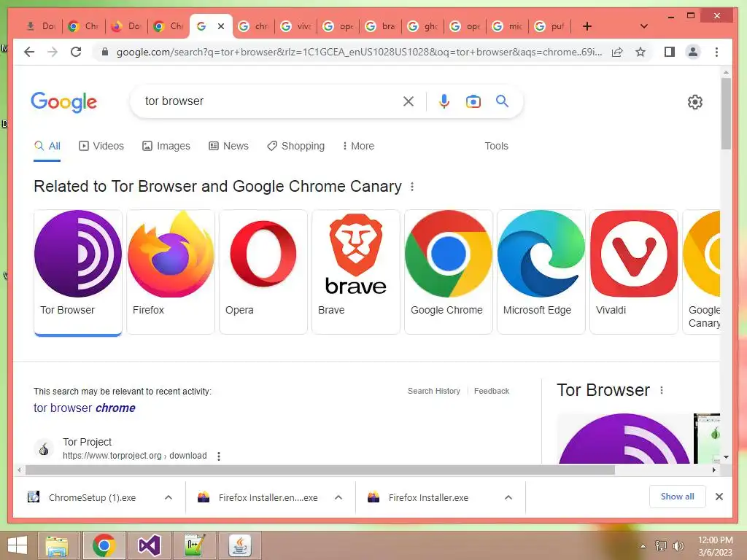Switch to the 'puf' Google tab
The image size is (747, 560).
click(x=549, y=26)
